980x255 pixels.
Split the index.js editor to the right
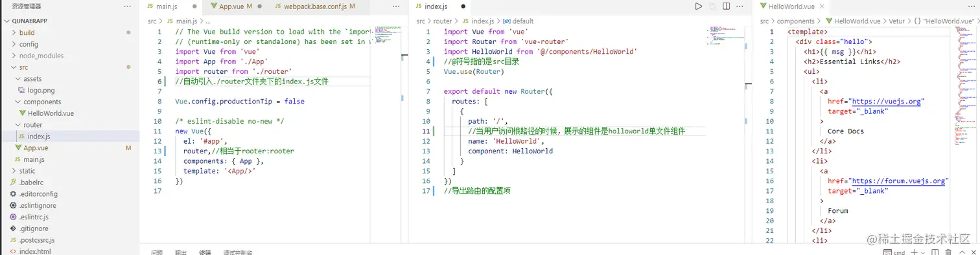727,6
